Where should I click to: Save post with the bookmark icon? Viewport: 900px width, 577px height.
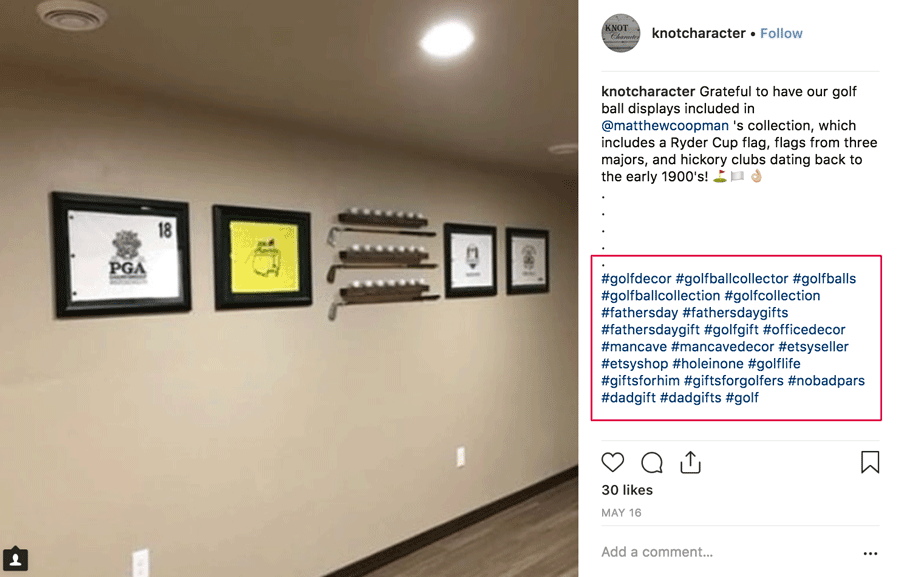870,462
